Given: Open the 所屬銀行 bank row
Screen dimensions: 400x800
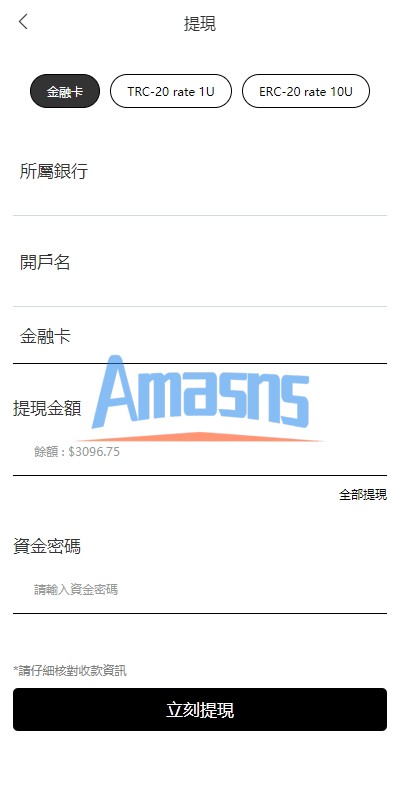Looking at the screenshot, I should [x=200, y=171].
